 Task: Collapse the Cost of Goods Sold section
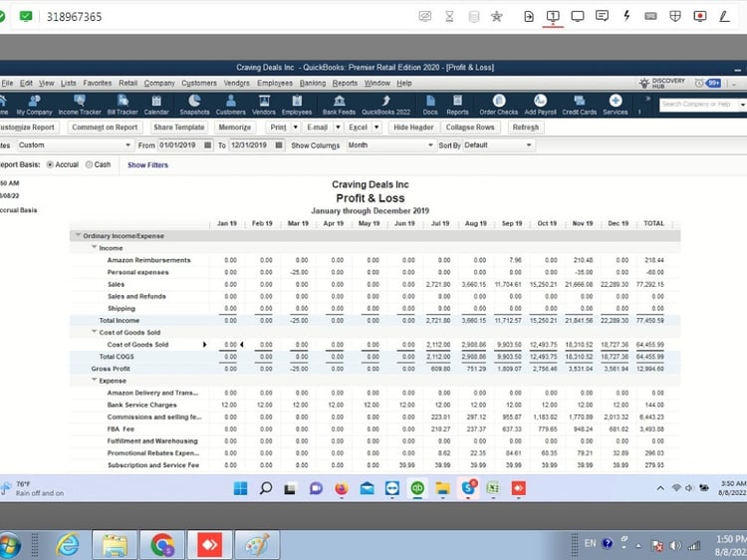pos(94,332)
